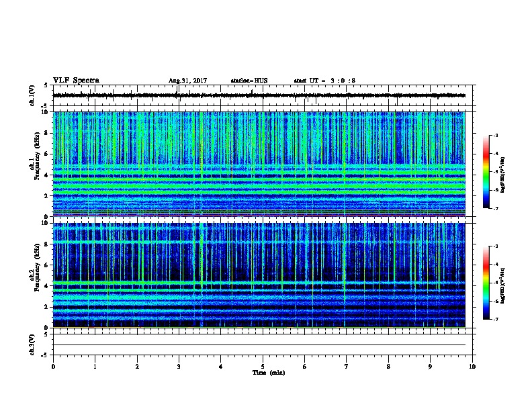Click the ch.1 colorbar PSD unit label
The width and height of the screenshot is (532, 411).
tap(502, 175)
